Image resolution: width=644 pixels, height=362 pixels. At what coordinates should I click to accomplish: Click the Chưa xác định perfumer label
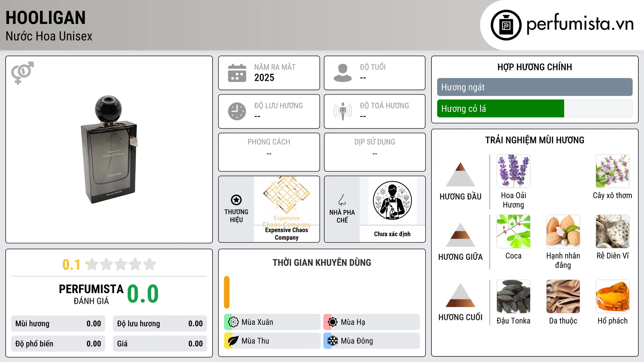tap(392, 234)
